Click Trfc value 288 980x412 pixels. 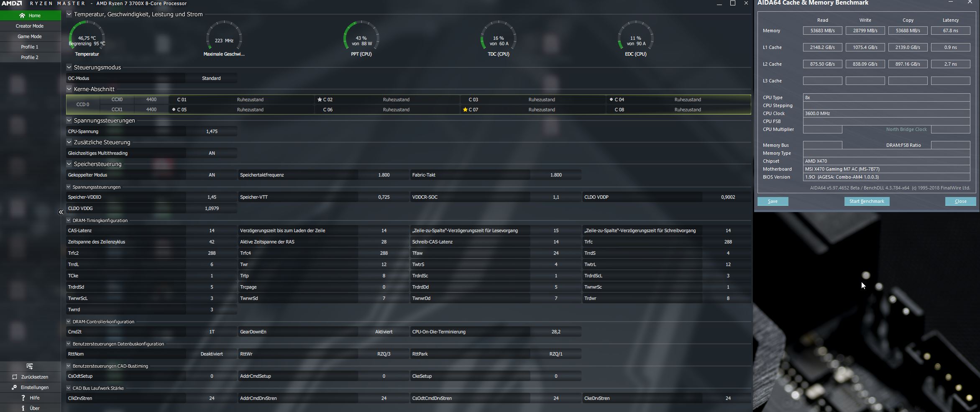pyautogui.click(x=728, y=242)
